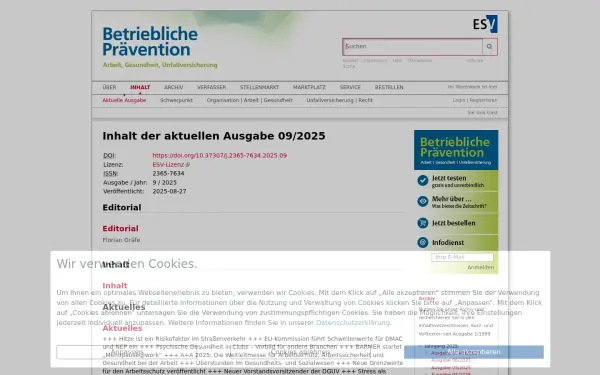Click the Infodienst sidebar heading
This screenshot has height=375, width=600.
[x=448, y=243]
